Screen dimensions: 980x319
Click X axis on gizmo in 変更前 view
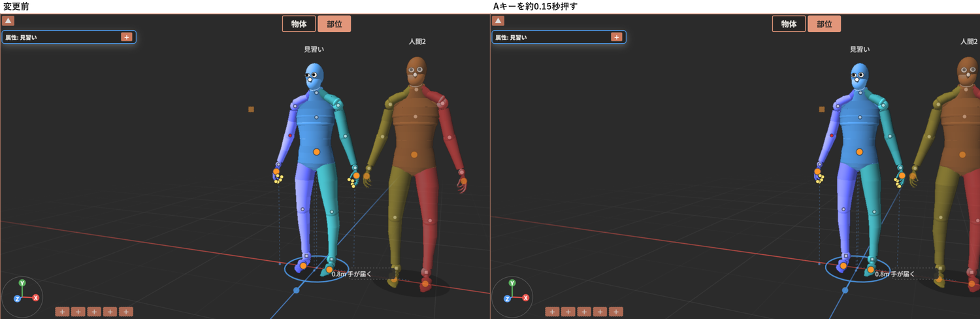tap(36, 297)
